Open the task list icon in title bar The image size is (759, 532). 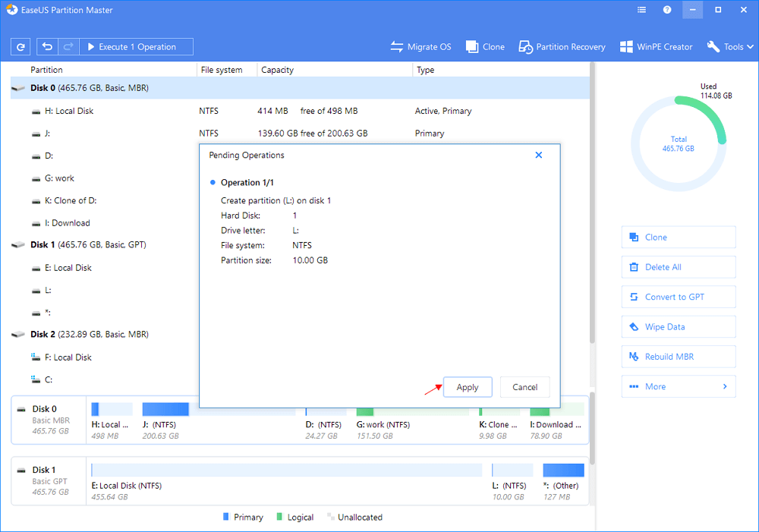641,11
